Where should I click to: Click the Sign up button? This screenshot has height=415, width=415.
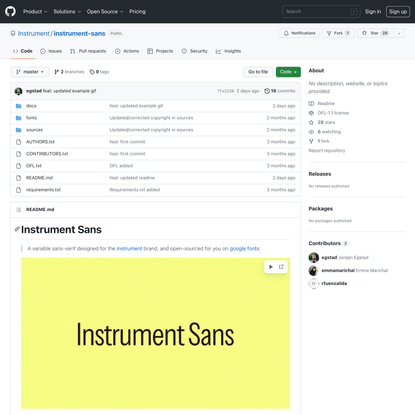(398, 12)
